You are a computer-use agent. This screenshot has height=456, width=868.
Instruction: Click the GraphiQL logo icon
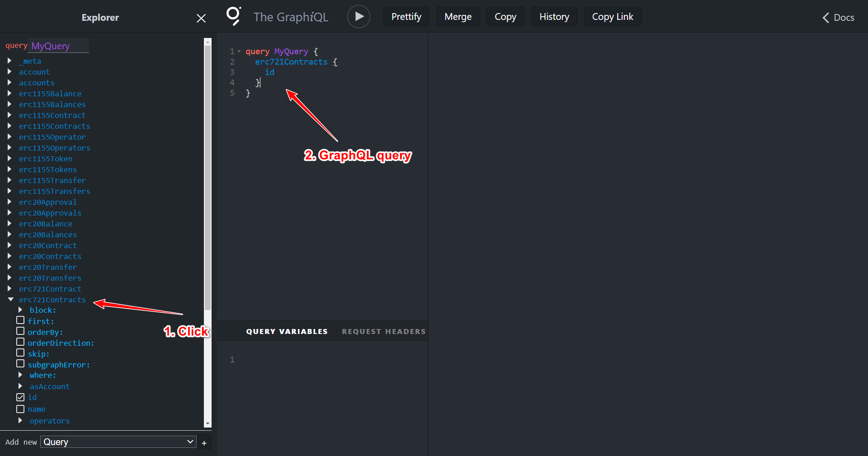(233, 16)
